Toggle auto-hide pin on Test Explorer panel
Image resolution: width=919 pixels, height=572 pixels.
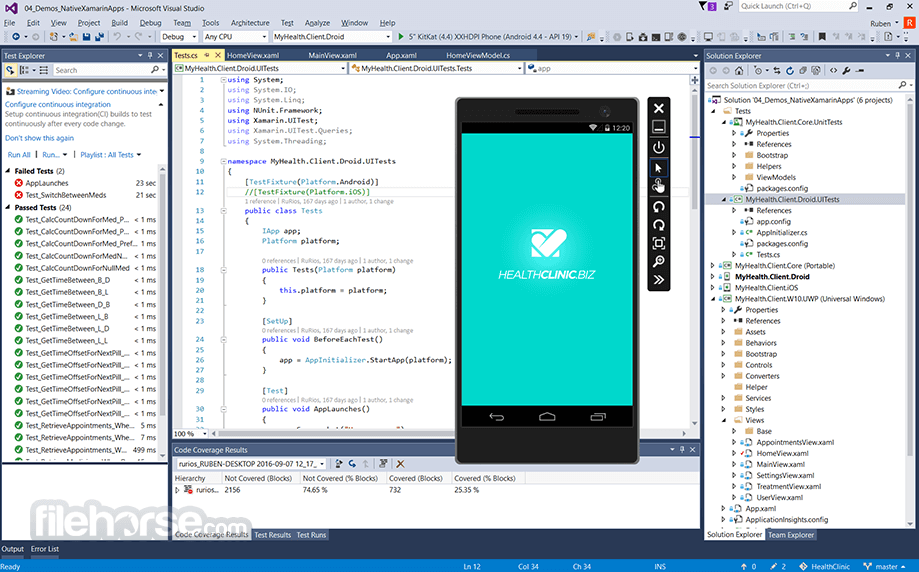[150, 55]
